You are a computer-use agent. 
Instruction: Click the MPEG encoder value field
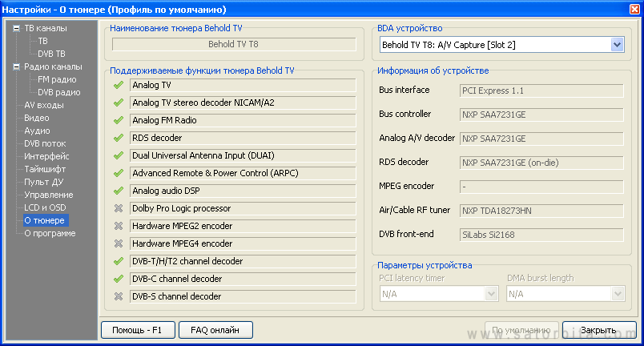(541, 187)
